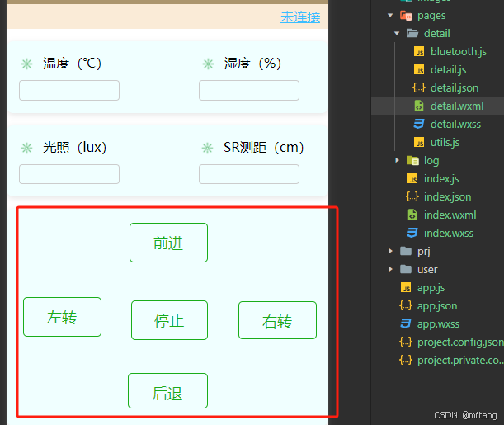The image size is (504, 425).
Task: Click the 温度 (°C) value field
Action: coord(69,90)
